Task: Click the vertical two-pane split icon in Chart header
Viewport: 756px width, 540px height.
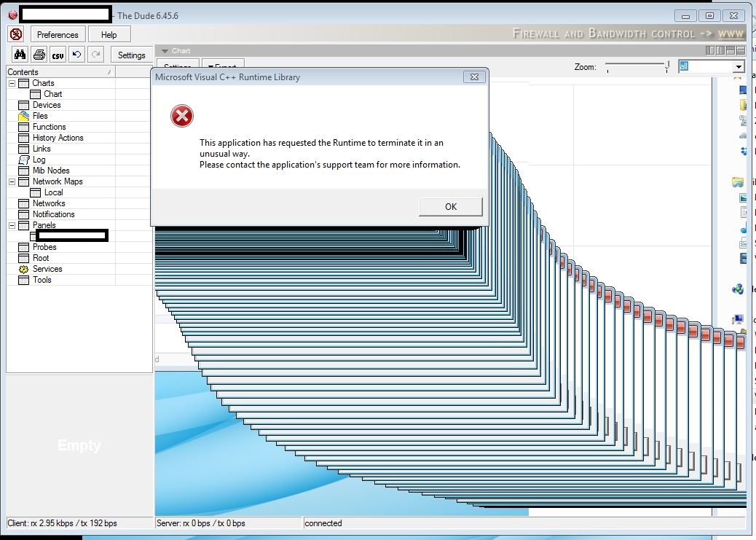Action: tap(710, 50)
